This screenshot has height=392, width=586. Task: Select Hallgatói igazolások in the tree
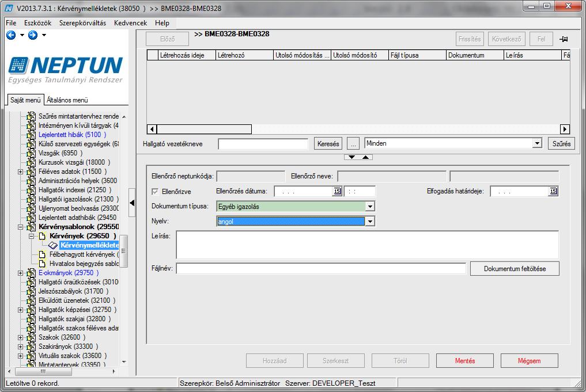pyautogui.click(x=78, y=199)
